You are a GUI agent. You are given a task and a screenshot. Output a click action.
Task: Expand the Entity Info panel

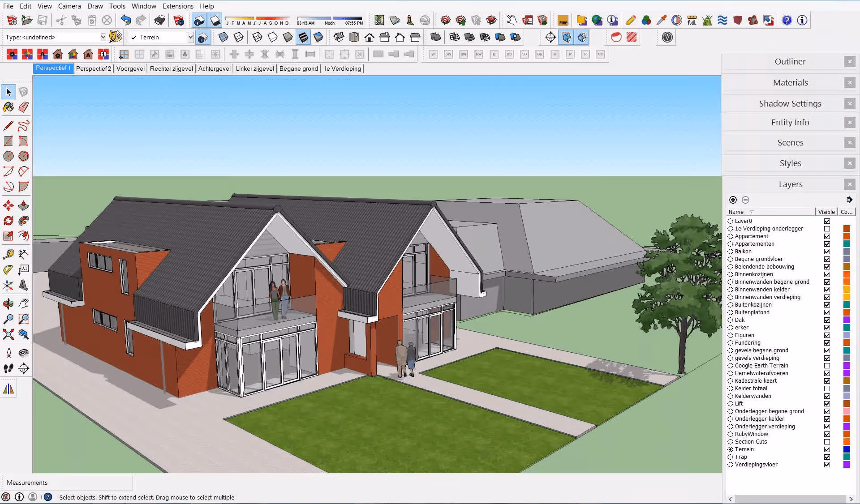pos(790,122)
